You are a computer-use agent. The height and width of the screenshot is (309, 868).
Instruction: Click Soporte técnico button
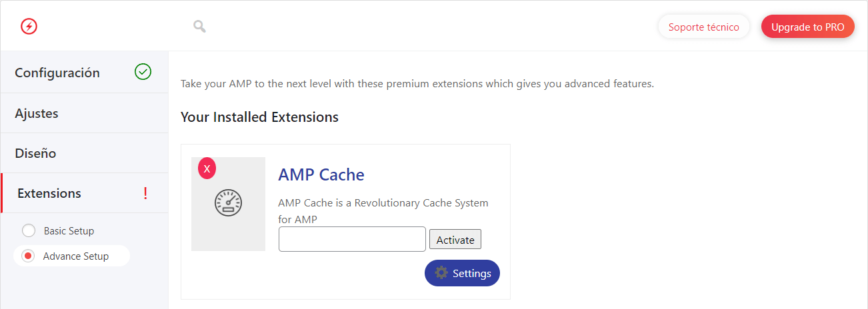(x=704, y=27)
